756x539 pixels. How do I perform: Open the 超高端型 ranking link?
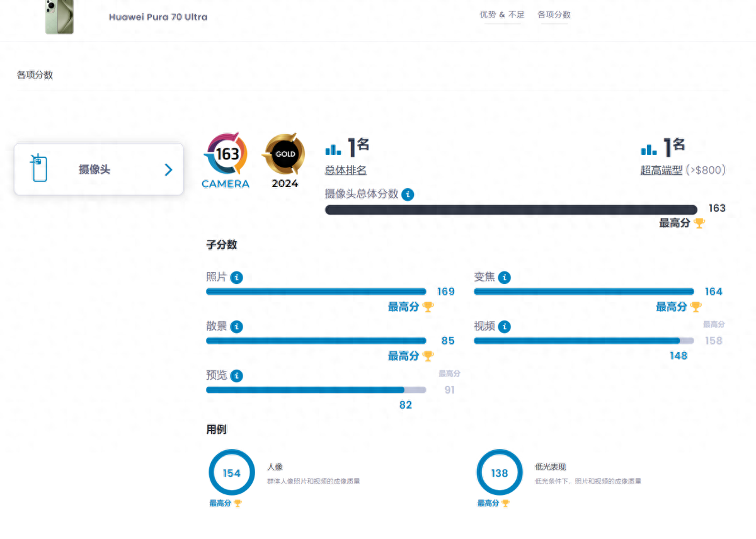click(x=661, y=170)
